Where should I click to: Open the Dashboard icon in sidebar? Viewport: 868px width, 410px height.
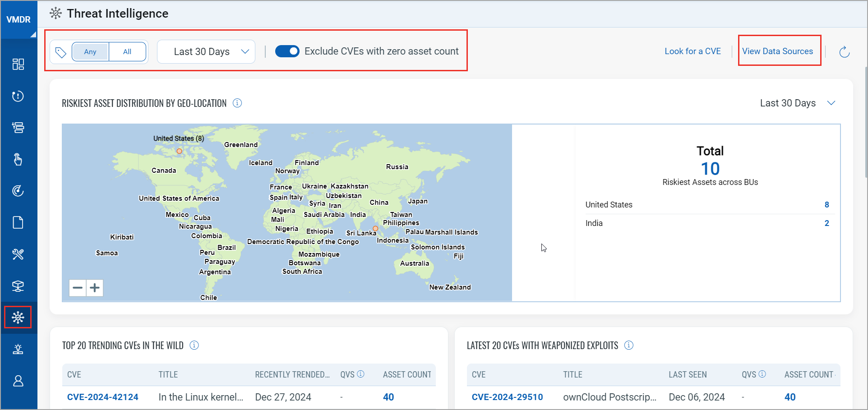coord(18,64)
